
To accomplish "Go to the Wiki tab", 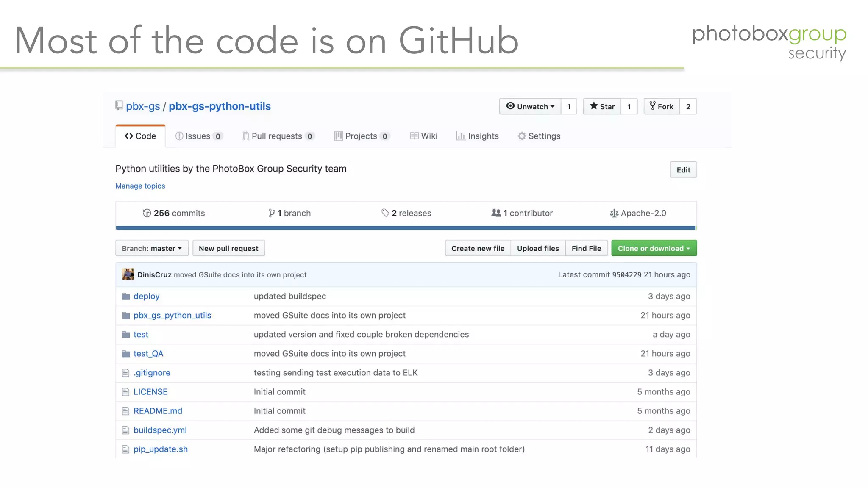I will click(424, 136).
